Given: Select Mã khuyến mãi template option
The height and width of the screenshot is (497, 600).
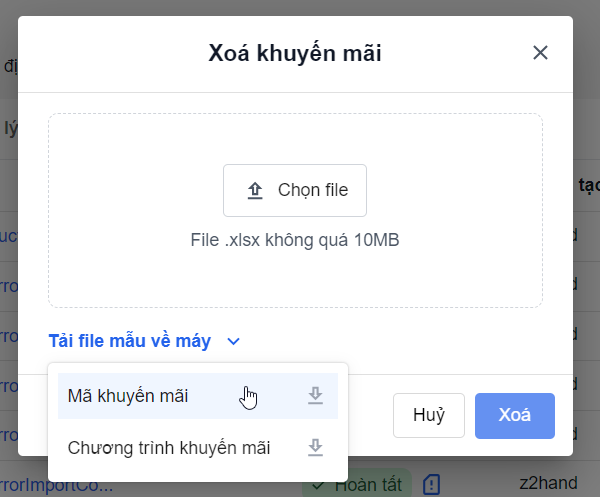Looking at the screenshot, I should click(x=128, y=396).
